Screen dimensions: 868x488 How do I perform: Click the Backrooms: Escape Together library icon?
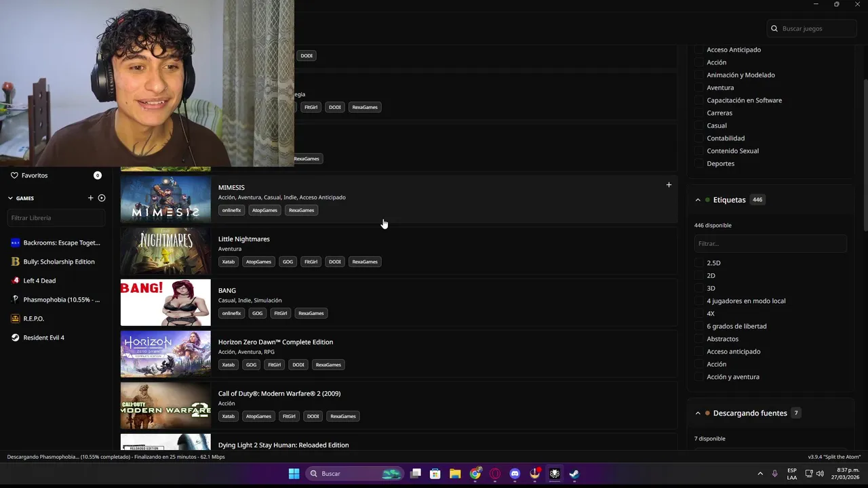click(16, 243)
